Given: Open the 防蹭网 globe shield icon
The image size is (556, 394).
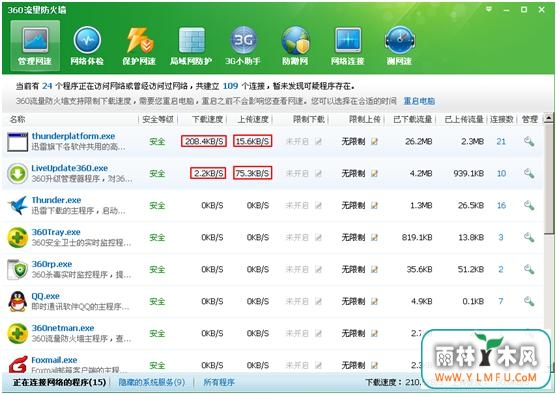Looking at the screenshot, I should 295,46.
